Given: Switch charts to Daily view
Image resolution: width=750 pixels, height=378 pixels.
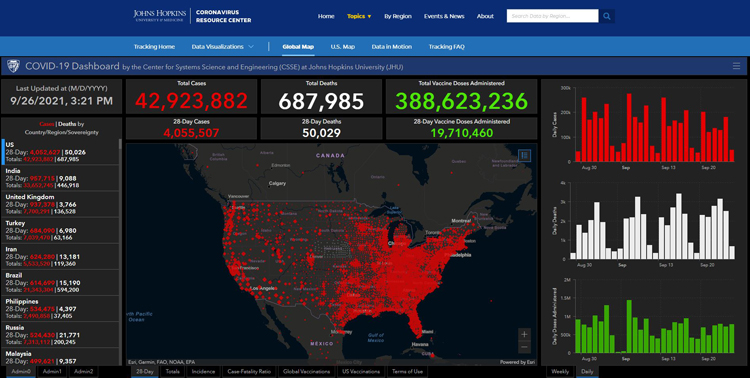Looking at the screenshot, I should tap(587, 371).
